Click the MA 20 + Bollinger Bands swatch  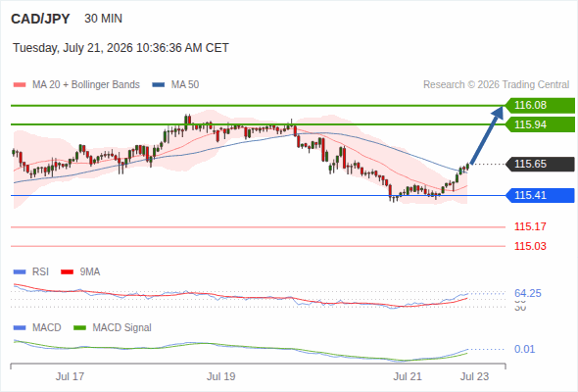coord(20,85)
